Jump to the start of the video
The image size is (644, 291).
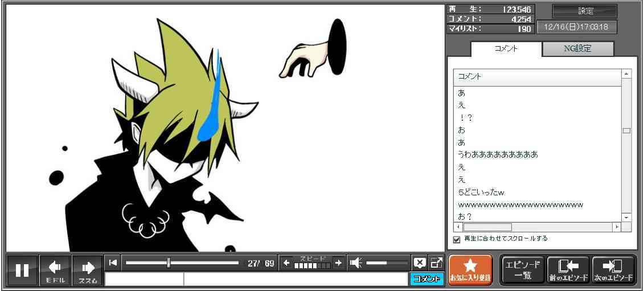point(113,263)
